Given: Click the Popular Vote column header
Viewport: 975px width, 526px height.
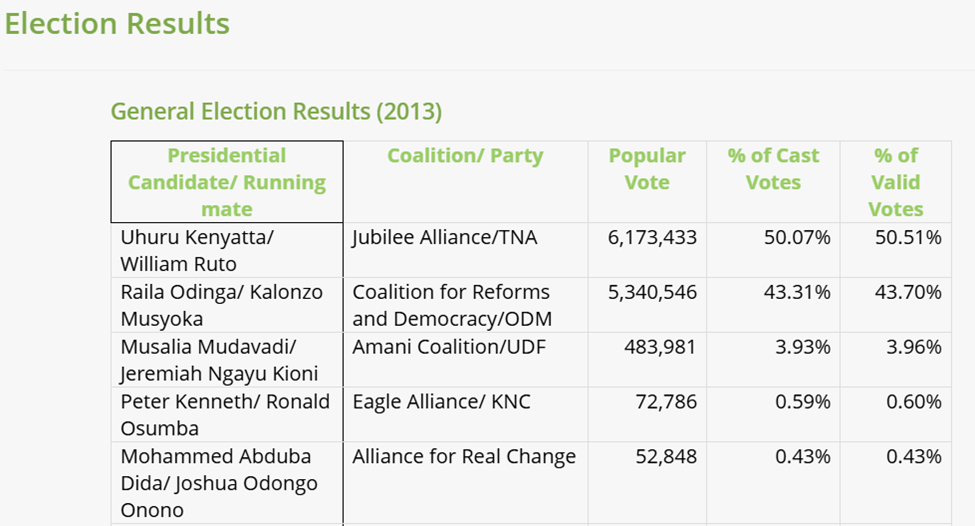Looking at the screenshot, I should (647, 169).
